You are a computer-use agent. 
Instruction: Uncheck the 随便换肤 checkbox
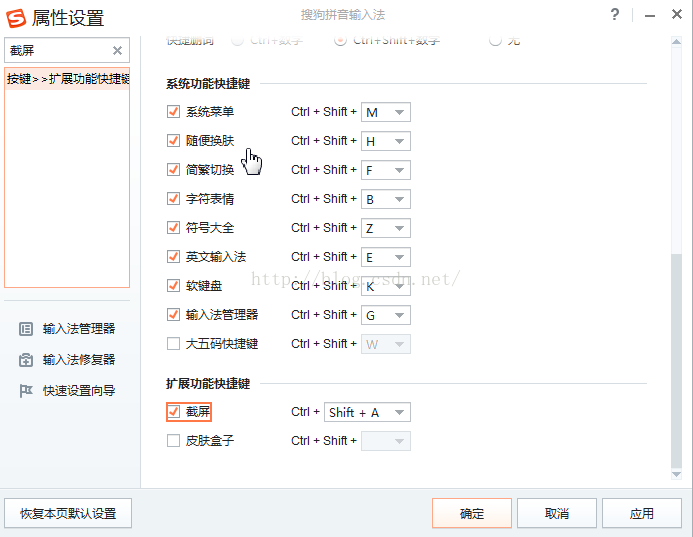173,141
